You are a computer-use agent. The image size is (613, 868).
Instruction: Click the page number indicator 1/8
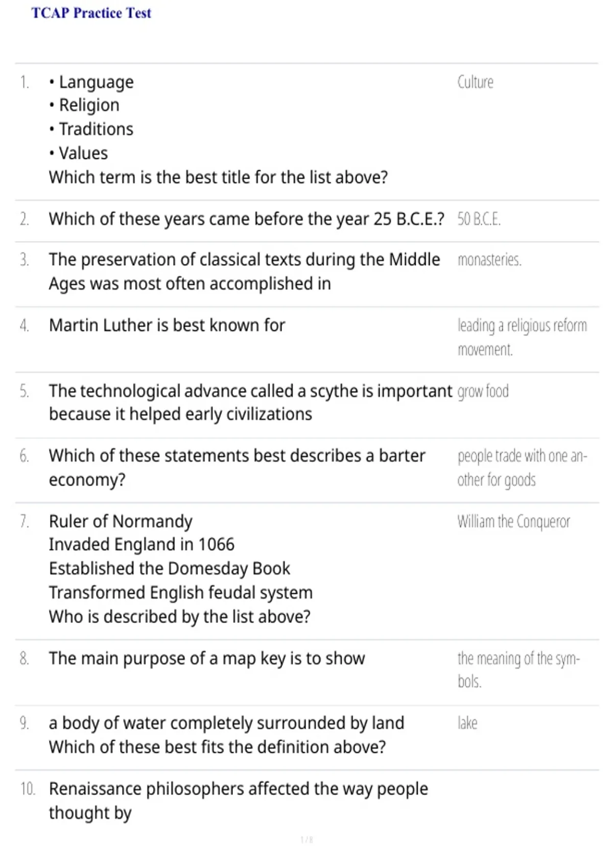(x=306, y=840)
